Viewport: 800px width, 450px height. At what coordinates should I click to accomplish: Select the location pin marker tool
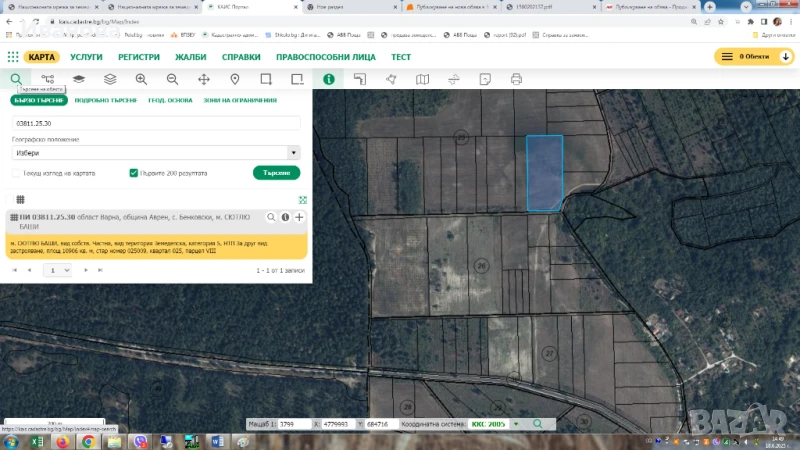[x=235, y=79]
